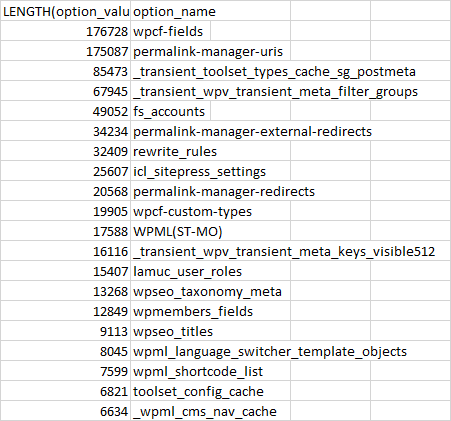Click the permalink-manager-uris cell
The height and width of the screenshot is (421, 451).
210,51
